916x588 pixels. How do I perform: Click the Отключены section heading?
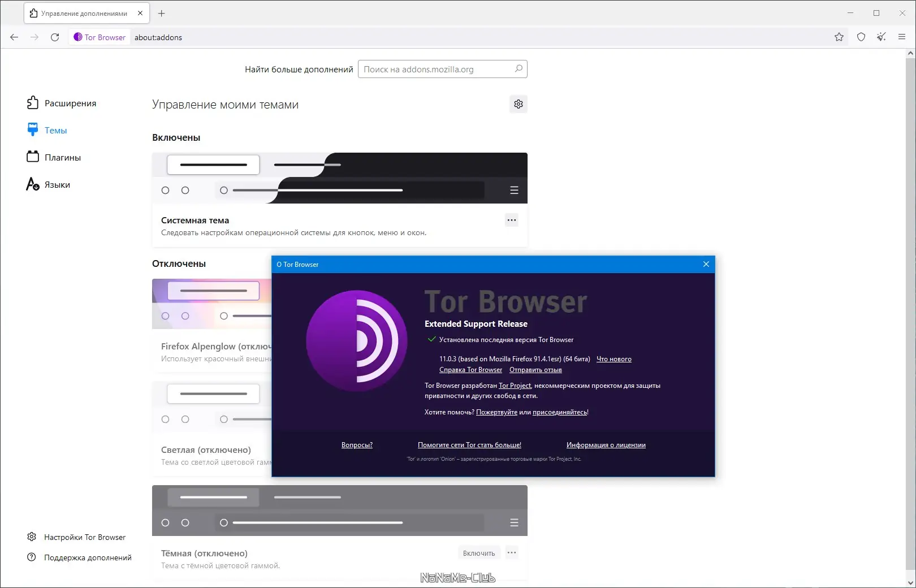pyautogui.click(x=179, y=263)
